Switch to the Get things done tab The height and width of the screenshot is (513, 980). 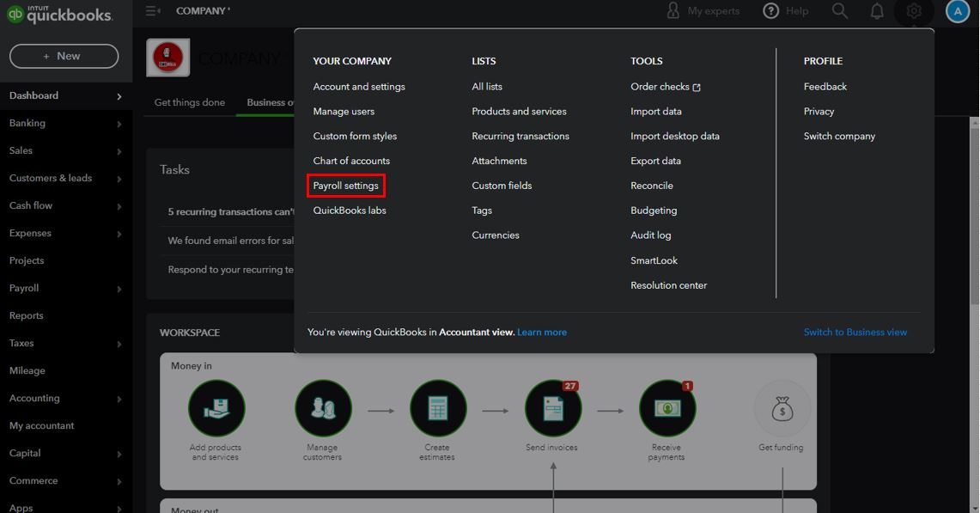click(190, 102)
